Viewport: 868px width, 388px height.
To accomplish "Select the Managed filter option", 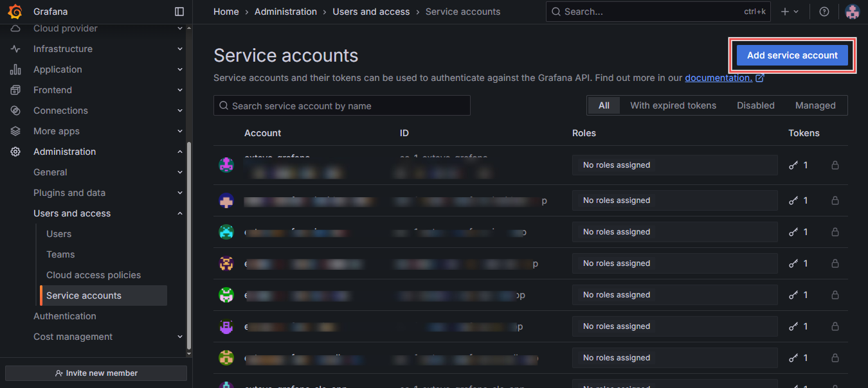I will [815, 105].
